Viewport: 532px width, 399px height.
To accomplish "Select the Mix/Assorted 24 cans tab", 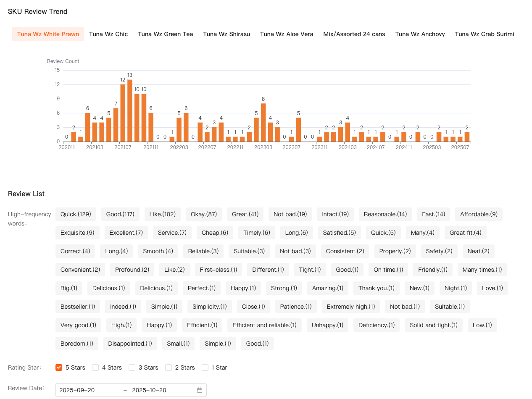I will [354, 34].
